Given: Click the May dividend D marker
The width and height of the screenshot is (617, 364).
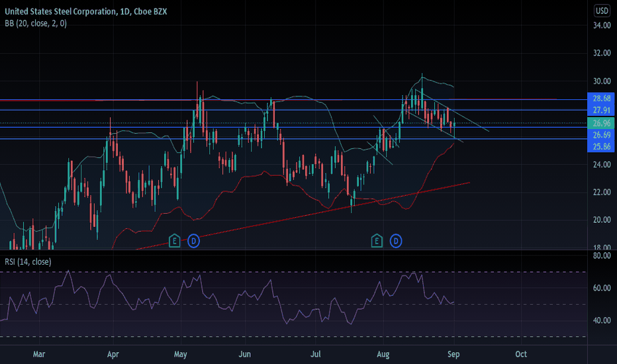Looking at the screenshot, I should tap(193, 241).
